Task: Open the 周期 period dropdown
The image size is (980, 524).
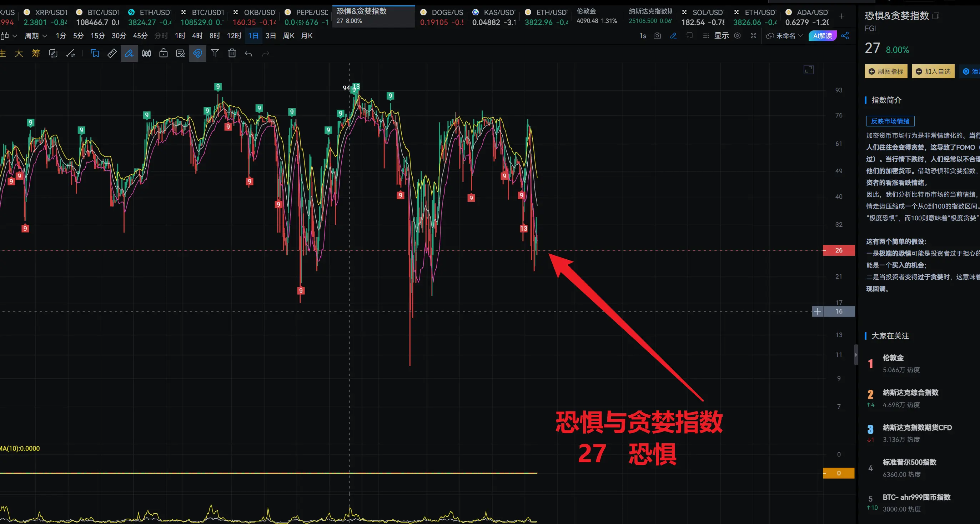Action: (x=36, y=36)
